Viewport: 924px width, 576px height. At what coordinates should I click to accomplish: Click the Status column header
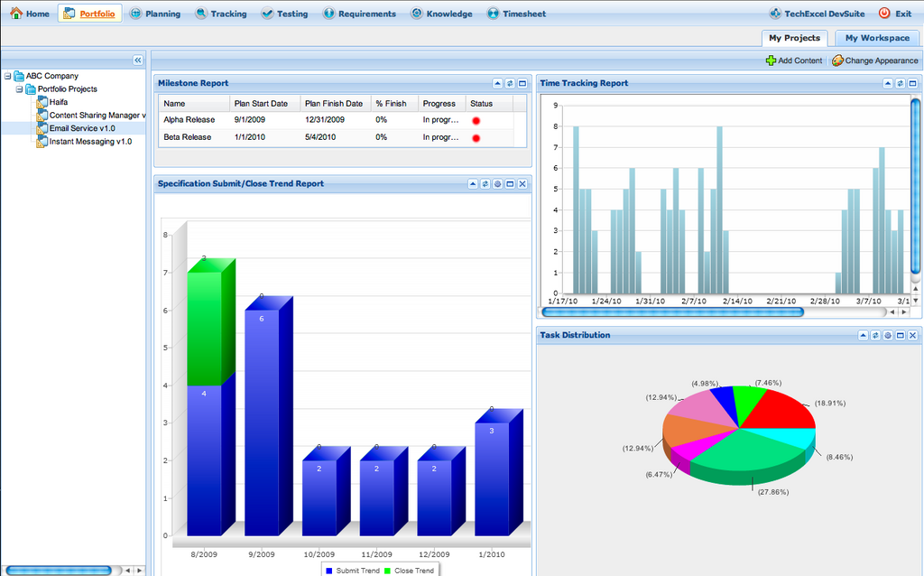coord(489,104)
